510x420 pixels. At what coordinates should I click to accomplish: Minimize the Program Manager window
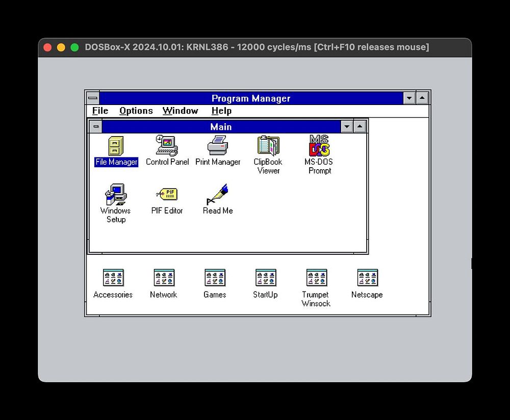(409, 98)
